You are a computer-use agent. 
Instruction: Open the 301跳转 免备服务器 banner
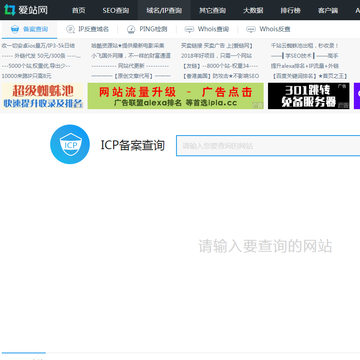(x=309, y=96)
